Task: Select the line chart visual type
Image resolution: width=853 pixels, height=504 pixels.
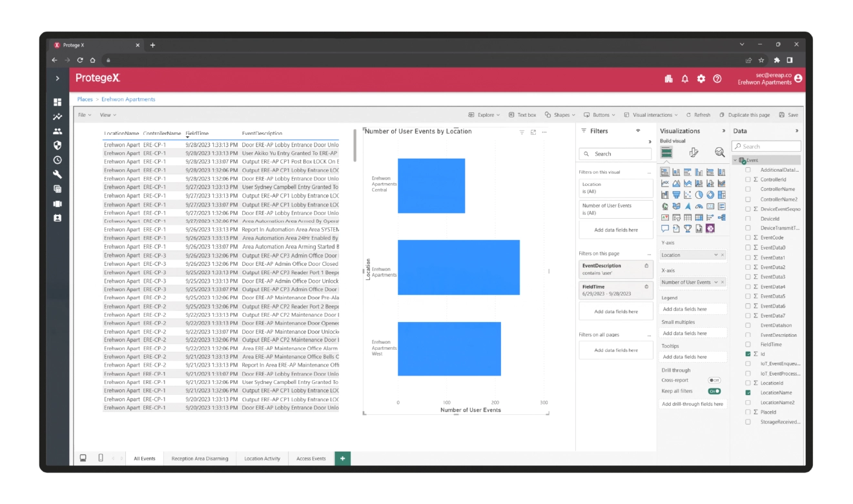Action: pos(665,183)
